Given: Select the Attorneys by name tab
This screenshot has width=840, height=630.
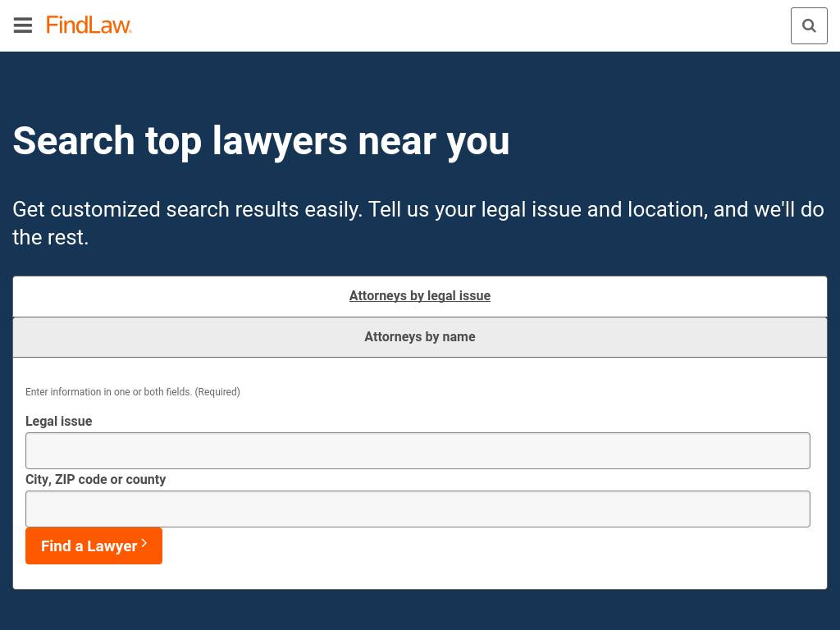Looking at the screenshot, I should point(419,337).
